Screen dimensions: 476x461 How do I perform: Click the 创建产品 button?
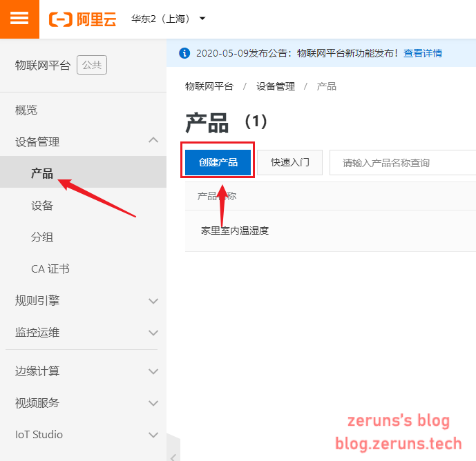click(218, 162)
